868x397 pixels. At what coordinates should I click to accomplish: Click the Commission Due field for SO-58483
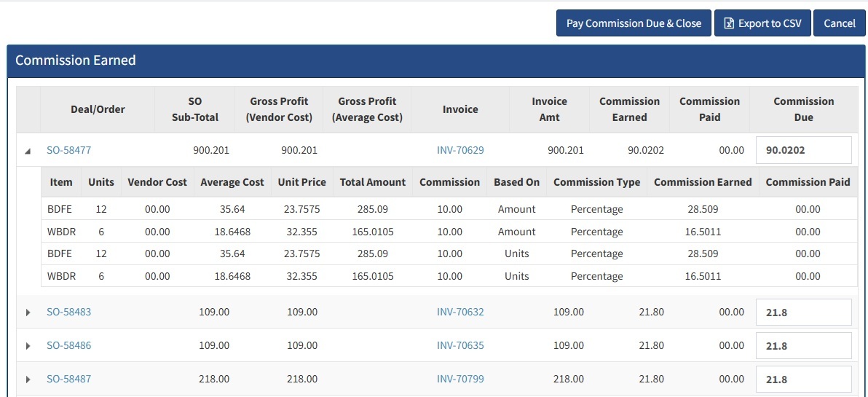[804, 313]
